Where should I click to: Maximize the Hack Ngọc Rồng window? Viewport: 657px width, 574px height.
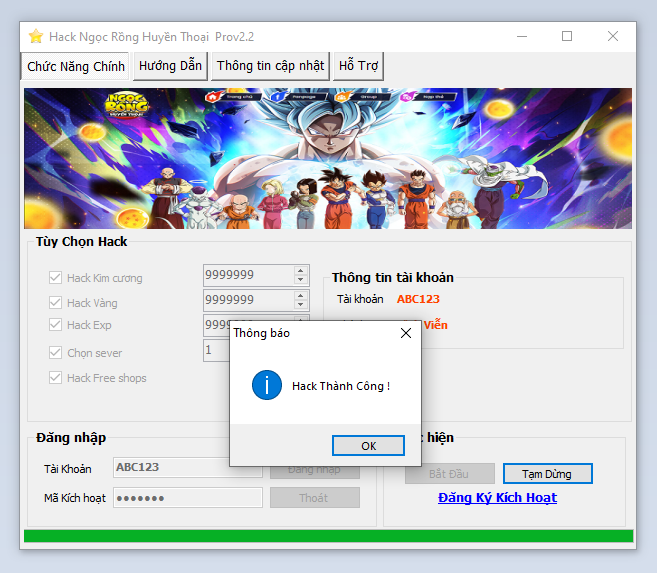click(567, 36)
